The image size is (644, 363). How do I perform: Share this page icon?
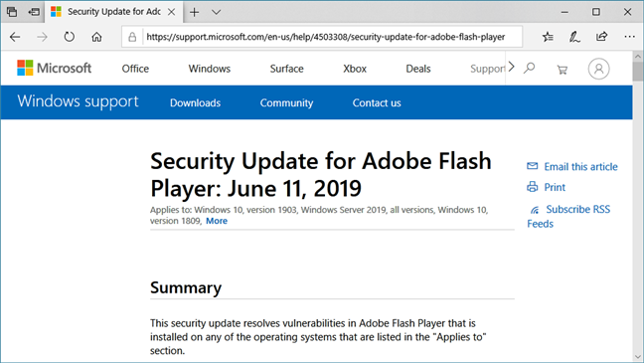point(601,37)
